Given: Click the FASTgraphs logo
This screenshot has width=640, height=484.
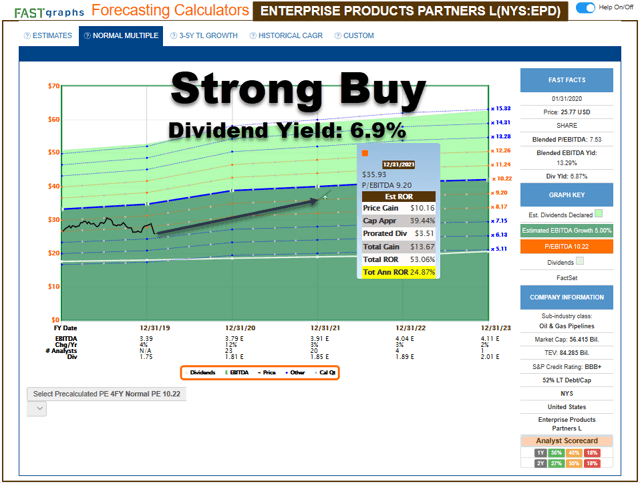Looking at the screenshot, I should pos(49,13).
